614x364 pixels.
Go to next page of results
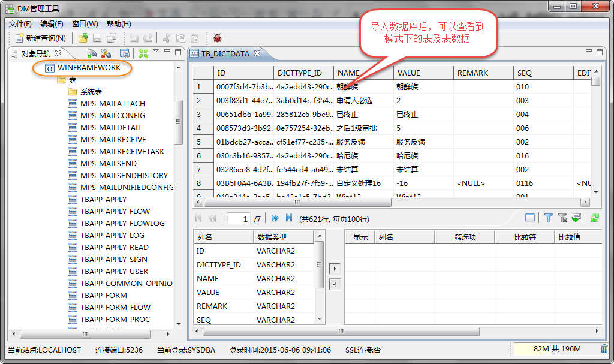point(275,218)
